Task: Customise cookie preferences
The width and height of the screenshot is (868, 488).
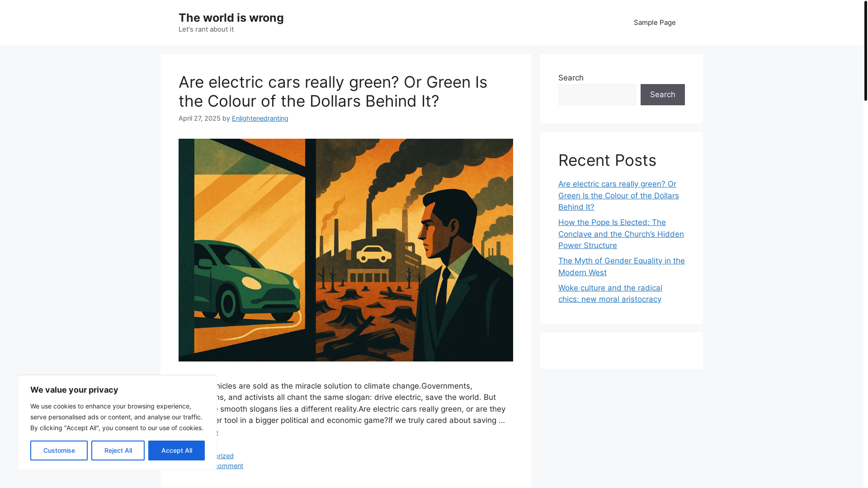Action: (x=59, y=450)
